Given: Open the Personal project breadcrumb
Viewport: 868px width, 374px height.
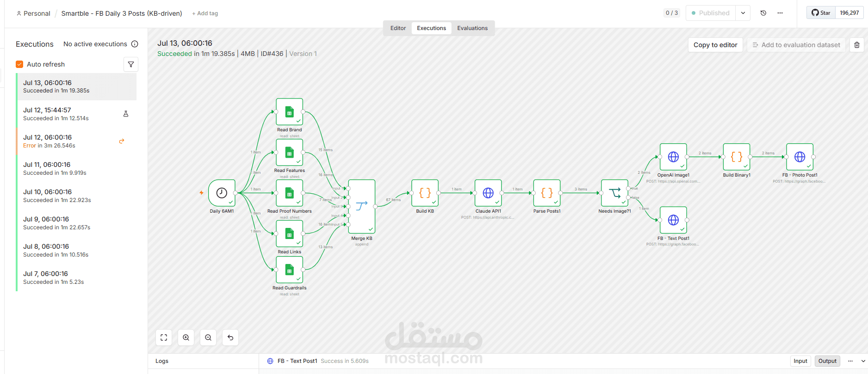Looking at the screenshot, I should (x=33, y=13).
